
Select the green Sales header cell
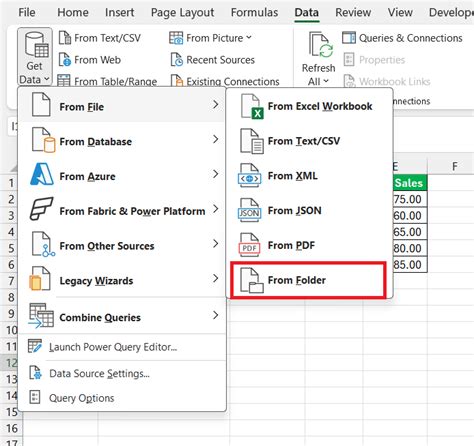tap(410, 183)
